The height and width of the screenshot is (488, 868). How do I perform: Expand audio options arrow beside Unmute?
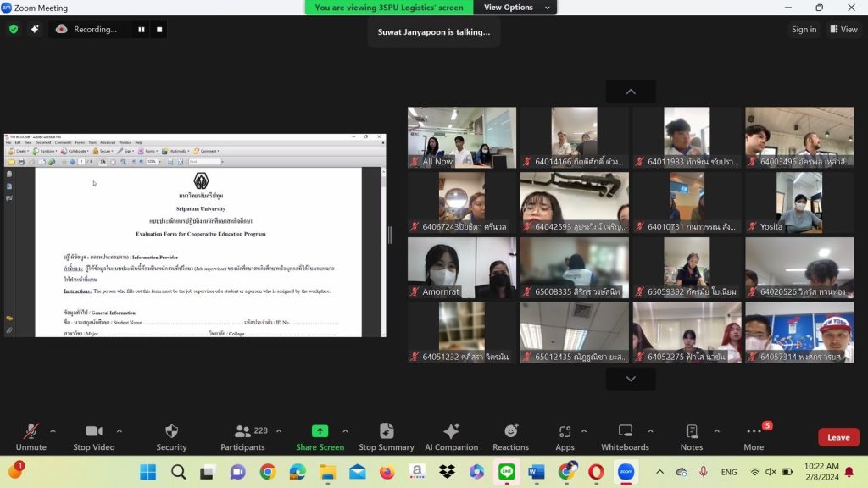53,431
